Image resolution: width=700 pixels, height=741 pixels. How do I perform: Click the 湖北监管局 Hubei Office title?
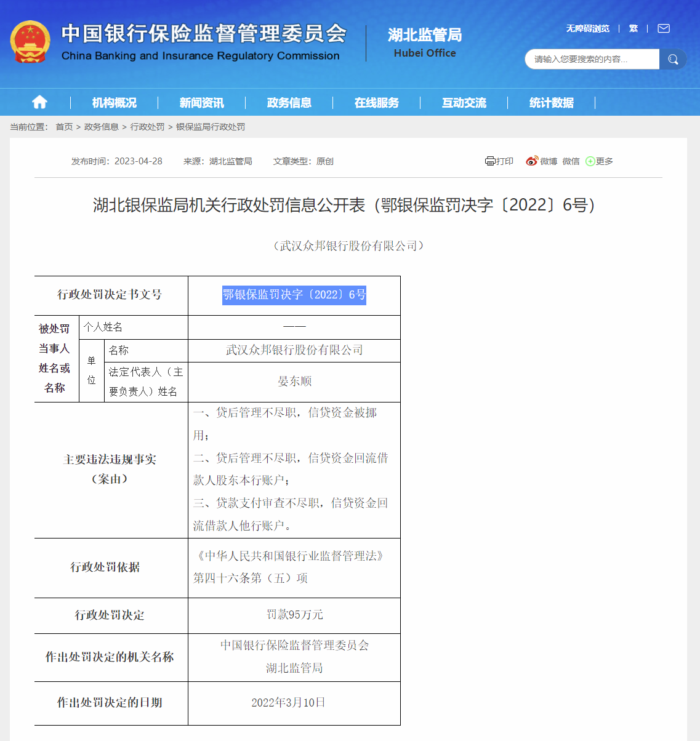(425, 42)
